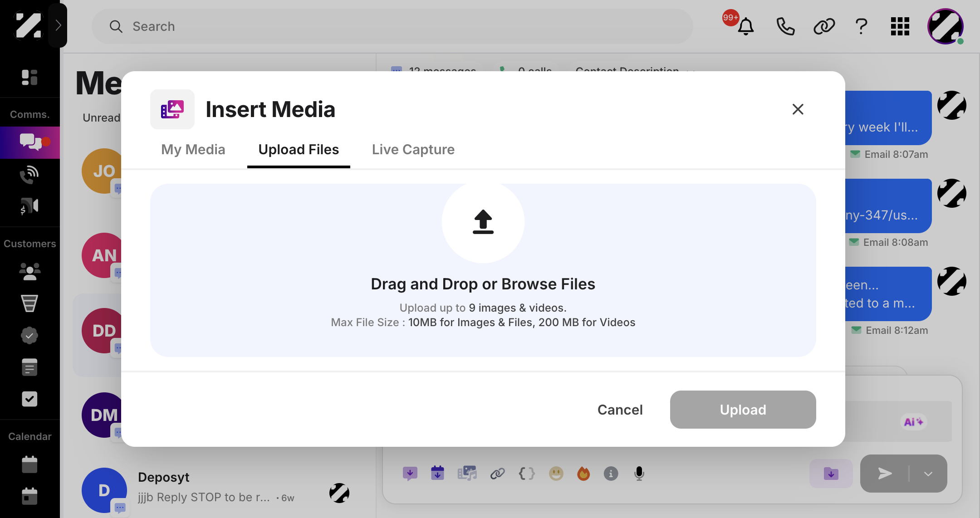This screenshot has width=980, height=518.
Task: Open the paid ads megaphone icon
Action: pos(29,206)
